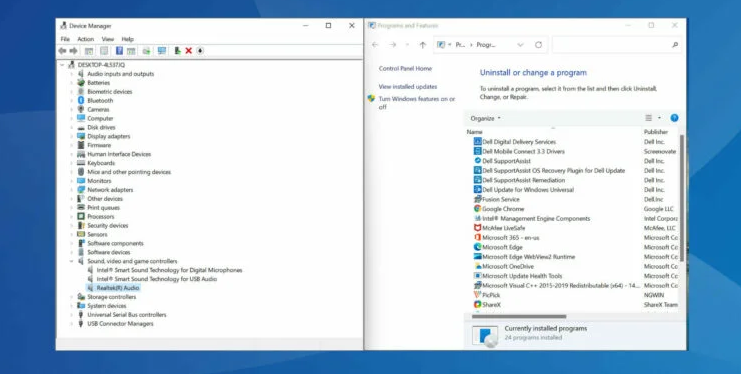Click the Processors category icon
Viewport: 741px width, 374px height.
pyautogui.click(x=81, y=217)
